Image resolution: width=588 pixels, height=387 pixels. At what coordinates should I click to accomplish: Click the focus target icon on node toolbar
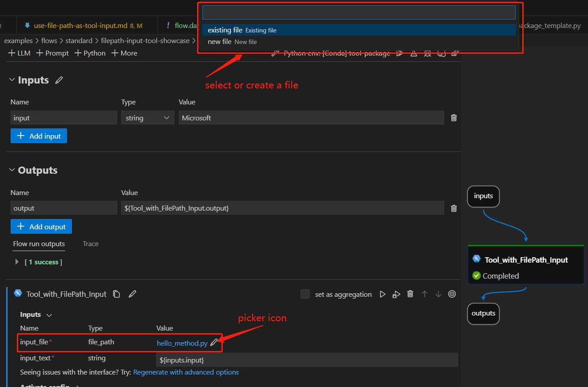point(452,294)
